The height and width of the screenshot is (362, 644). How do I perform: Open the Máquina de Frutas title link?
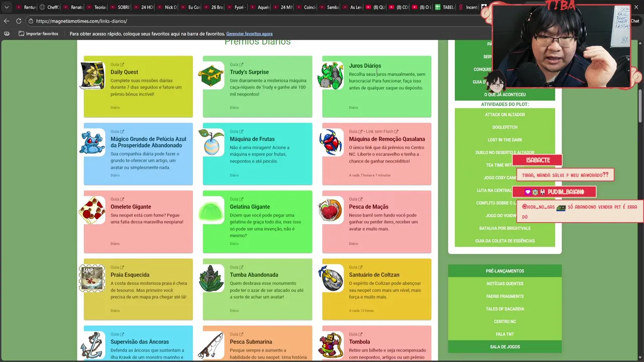tap(252, 139)
